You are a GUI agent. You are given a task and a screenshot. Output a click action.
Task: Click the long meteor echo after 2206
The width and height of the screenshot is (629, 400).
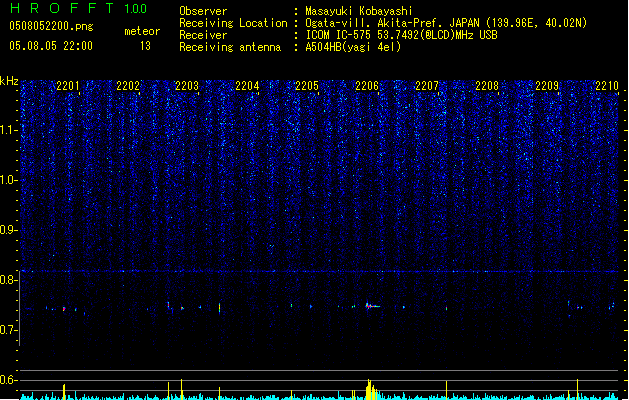click(373, 306)
